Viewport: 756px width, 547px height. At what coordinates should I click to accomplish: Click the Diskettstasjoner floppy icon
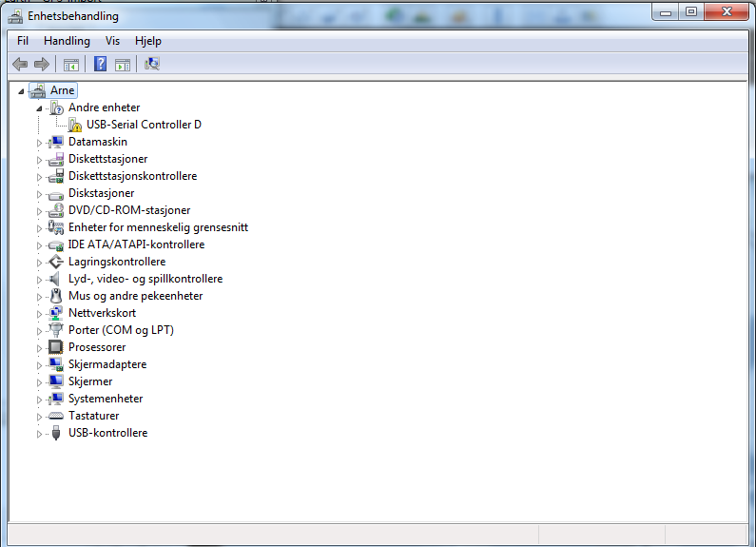point(56,159)
